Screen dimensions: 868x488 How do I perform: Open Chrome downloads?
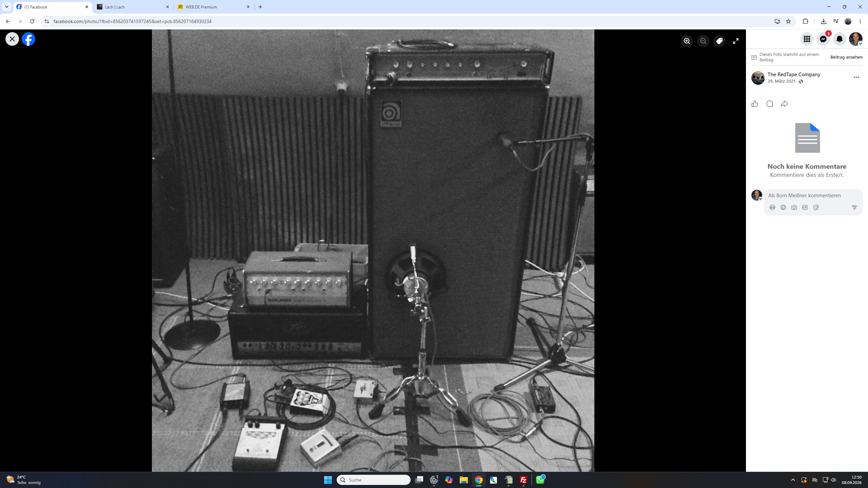824,21
